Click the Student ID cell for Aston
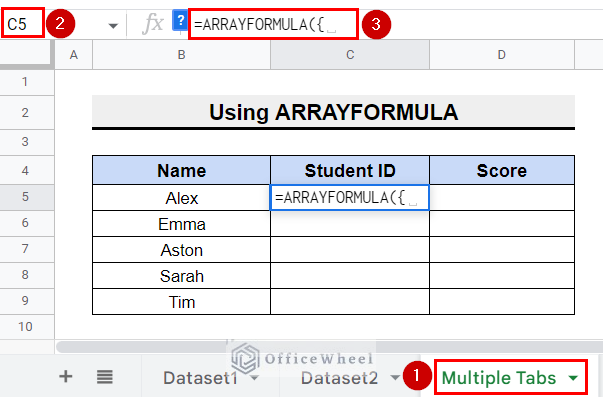 (x=350, y=250)
